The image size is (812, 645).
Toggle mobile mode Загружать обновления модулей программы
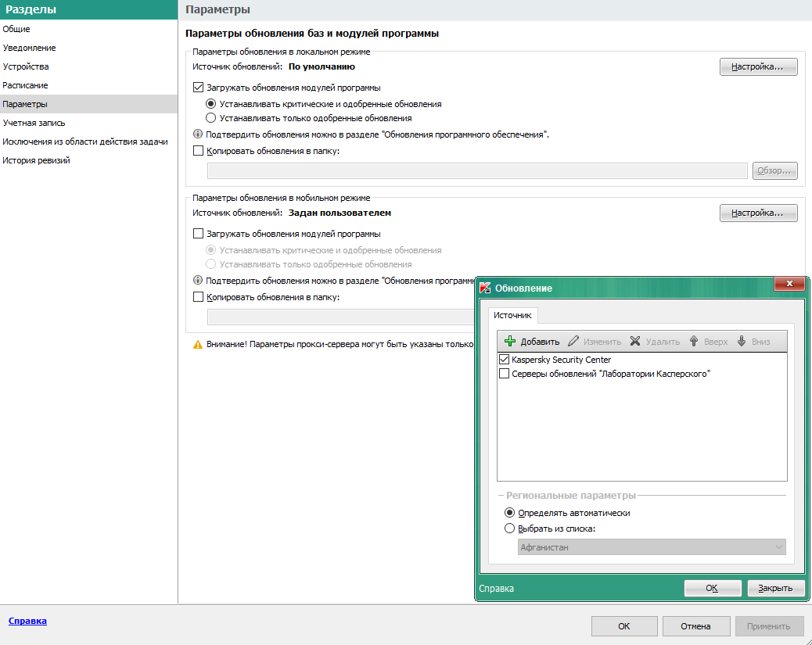[x=198, y=234]
